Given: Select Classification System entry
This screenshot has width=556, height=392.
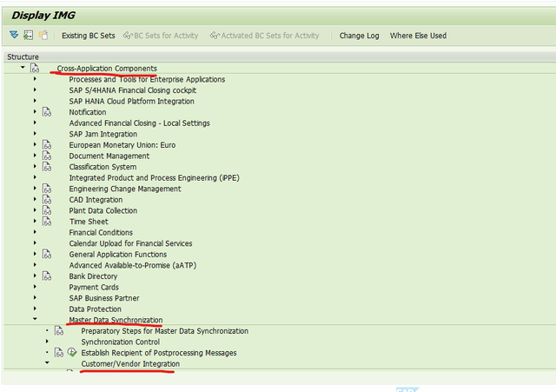Looking at the screenshot, I should (103, 167).
